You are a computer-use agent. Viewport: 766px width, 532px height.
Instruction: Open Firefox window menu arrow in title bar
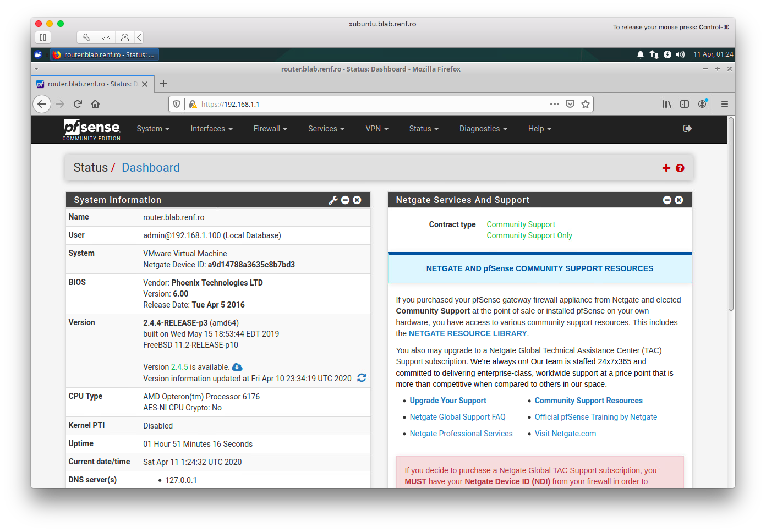pos(36,69)
